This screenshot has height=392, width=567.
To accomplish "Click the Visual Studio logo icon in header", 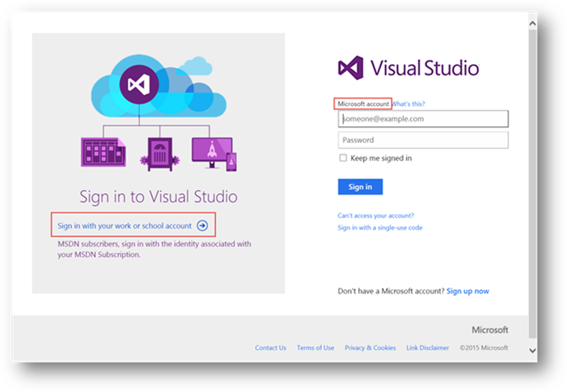I will 350,68.
